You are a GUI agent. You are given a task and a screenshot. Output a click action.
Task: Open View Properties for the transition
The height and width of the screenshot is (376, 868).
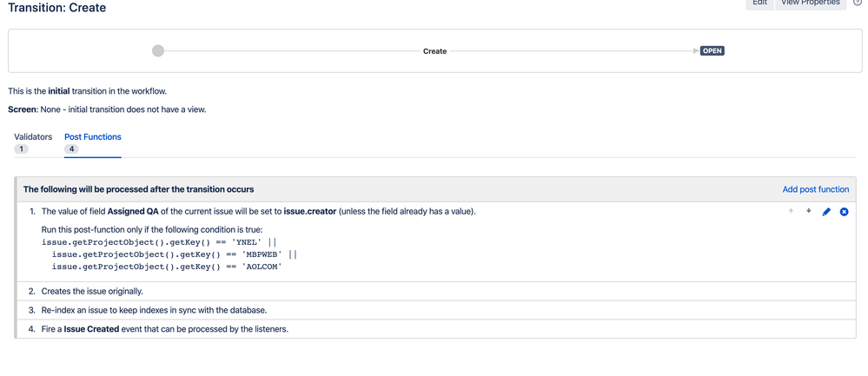tap(811, 3)
